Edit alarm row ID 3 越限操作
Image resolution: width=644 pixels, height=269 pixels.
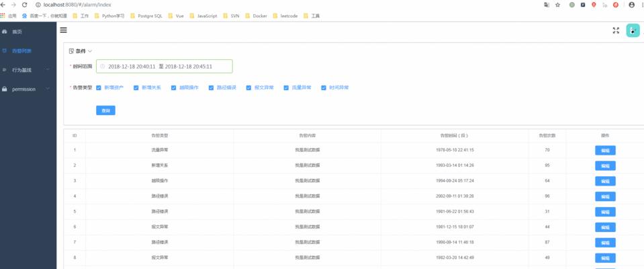pyautogui.click(x=605, y=181)
